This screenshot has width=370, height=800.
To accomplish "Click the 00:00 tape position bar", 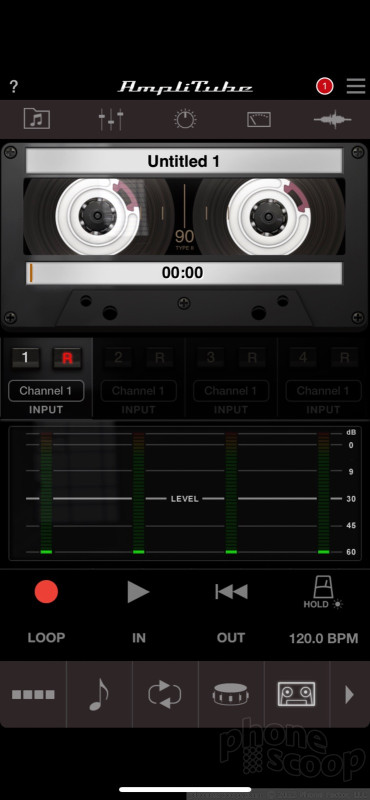I will 184,273.
